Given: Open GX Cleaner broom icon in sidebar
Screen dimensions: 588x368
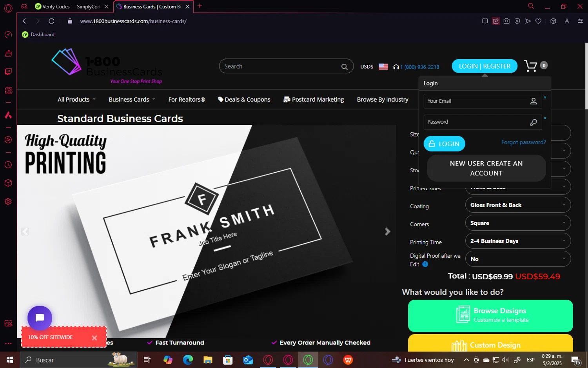Looking at the screenshot, I should click(x=8, y=53).
